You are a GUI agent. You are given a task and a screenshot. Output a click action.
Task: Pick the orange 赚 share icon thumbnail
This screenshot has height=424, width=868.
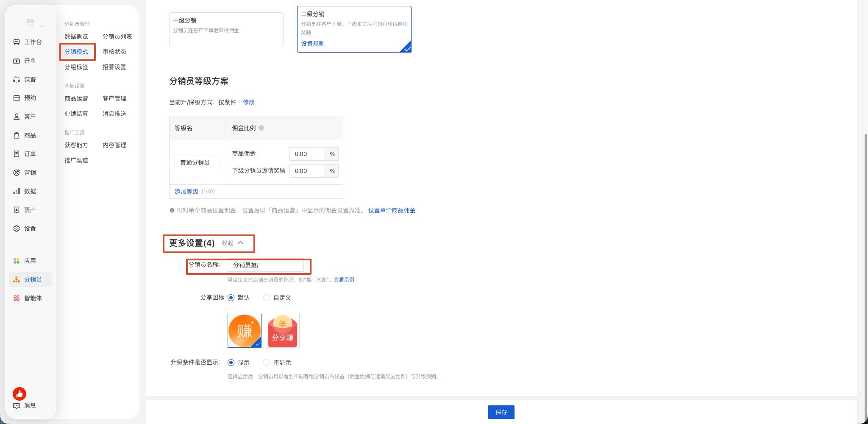[x=245, y=331]
